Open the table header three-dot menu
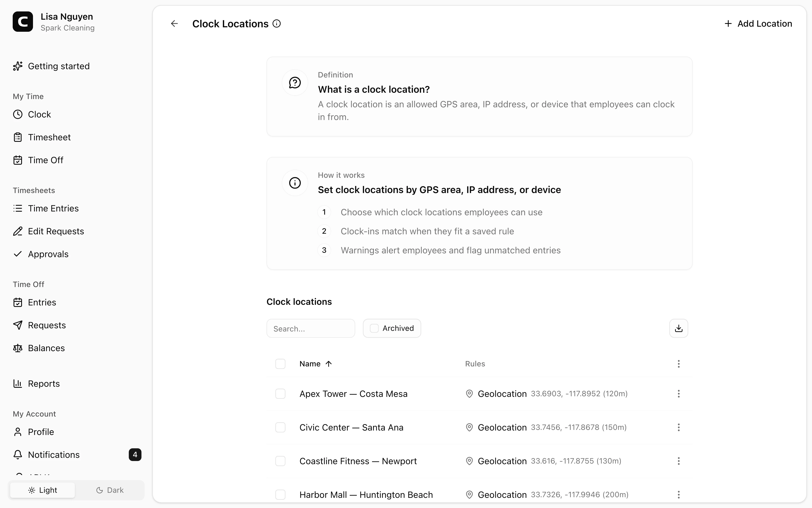 pos(678,364)
